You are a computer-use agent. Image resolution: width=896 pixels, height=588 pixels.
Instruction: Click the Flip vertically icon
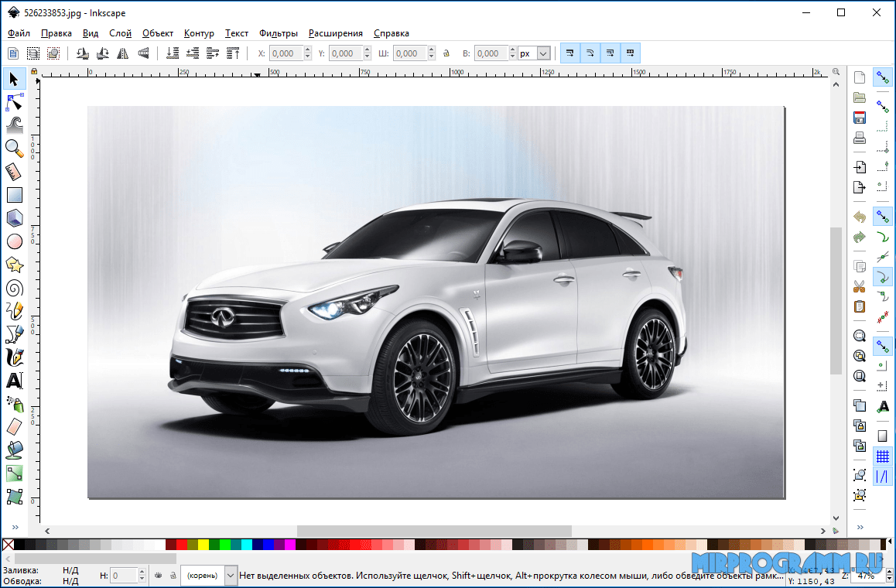click(x=143, y=53)
